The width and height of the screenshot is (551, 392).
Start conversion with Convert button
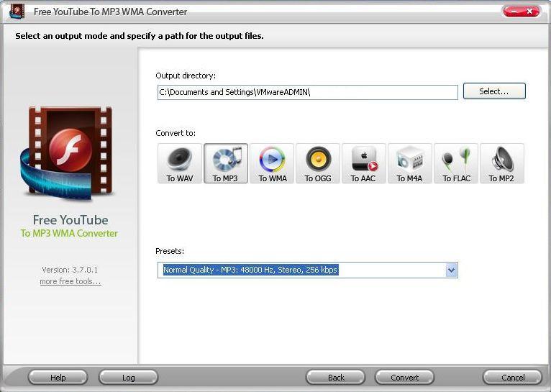[x=405, y=378]
